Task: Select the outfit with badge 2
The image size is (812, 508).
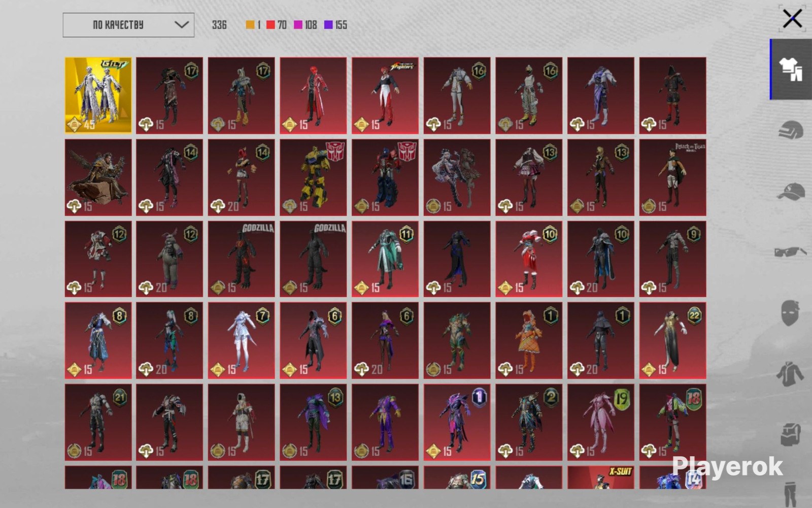Action: tap(529, 422)
